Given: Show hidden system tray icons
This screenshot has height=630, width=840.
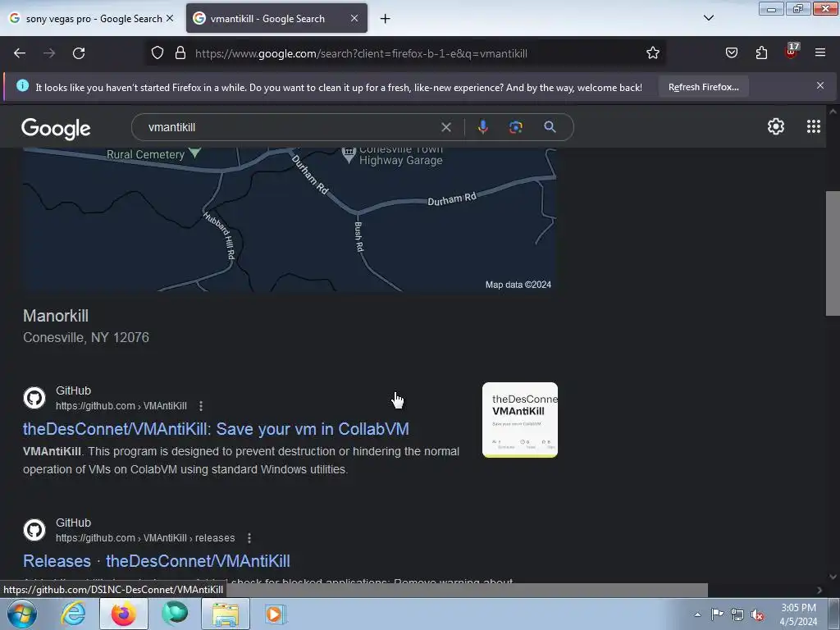Looking at the screenshot, I should [x=697, y=614].
